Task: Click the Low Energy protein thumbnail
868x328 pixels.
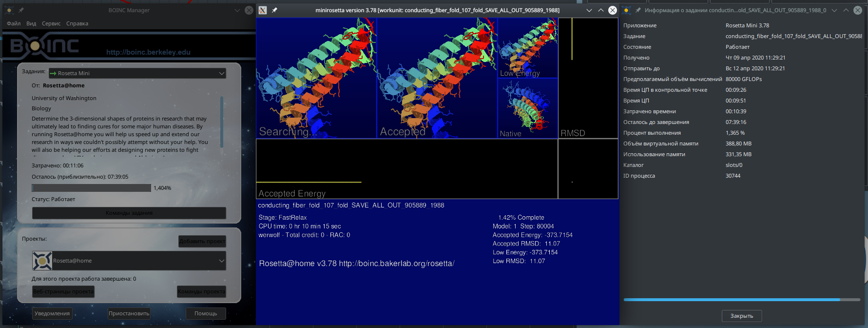Action: pyautogui.click(x=528, y=48)
